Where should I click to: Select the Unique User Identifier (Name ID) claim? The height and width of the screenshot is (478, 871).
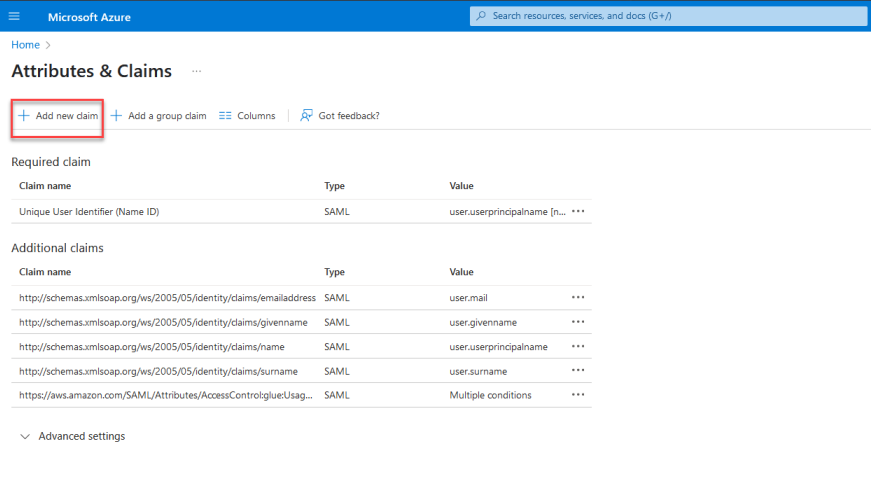(x=89, y=212)
